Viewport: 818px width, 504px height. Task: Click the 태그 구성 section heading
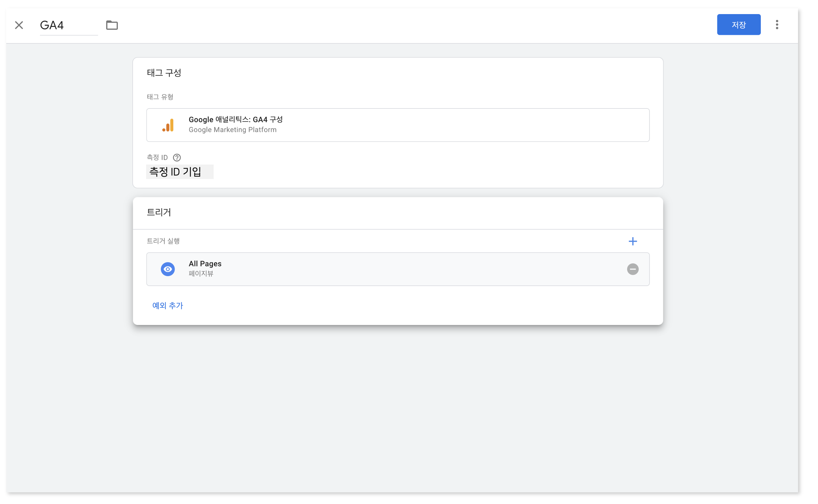[164, 73]
